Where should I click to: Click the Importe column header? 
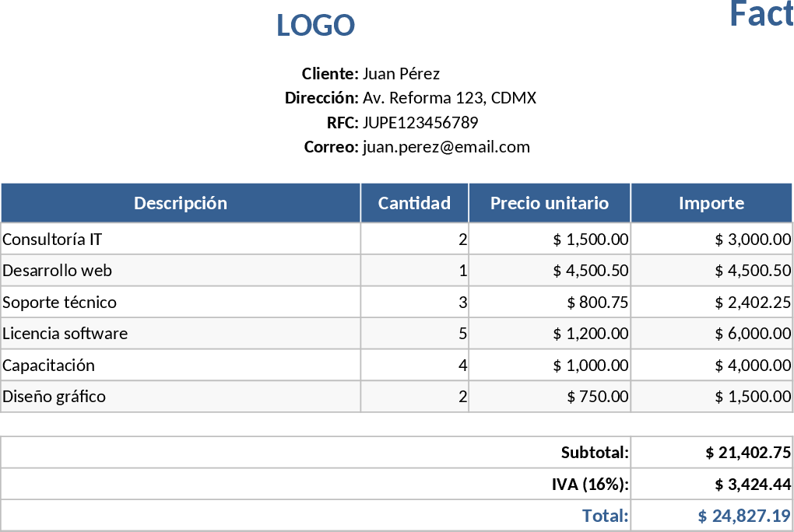711,203
